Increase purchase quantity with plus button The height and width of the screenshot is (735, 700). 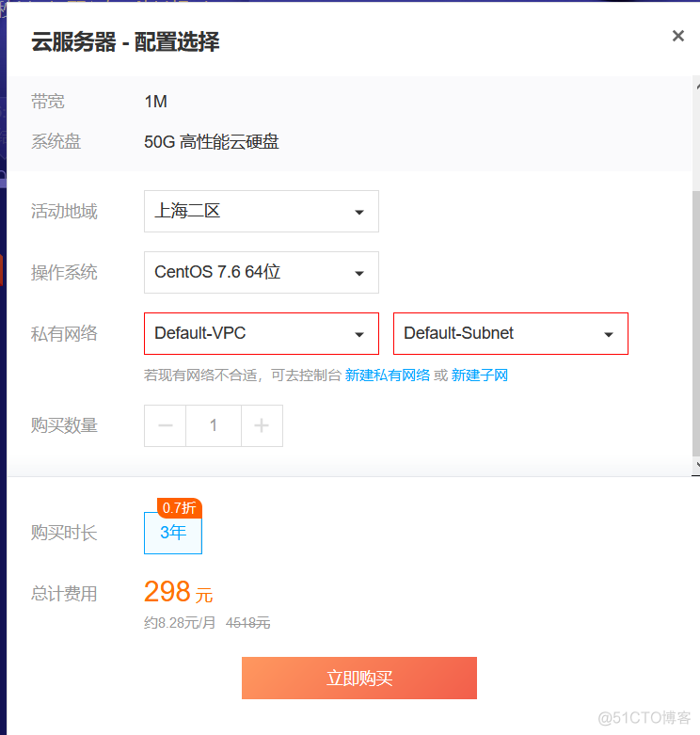pyautogui.click(x=262, y=425)
